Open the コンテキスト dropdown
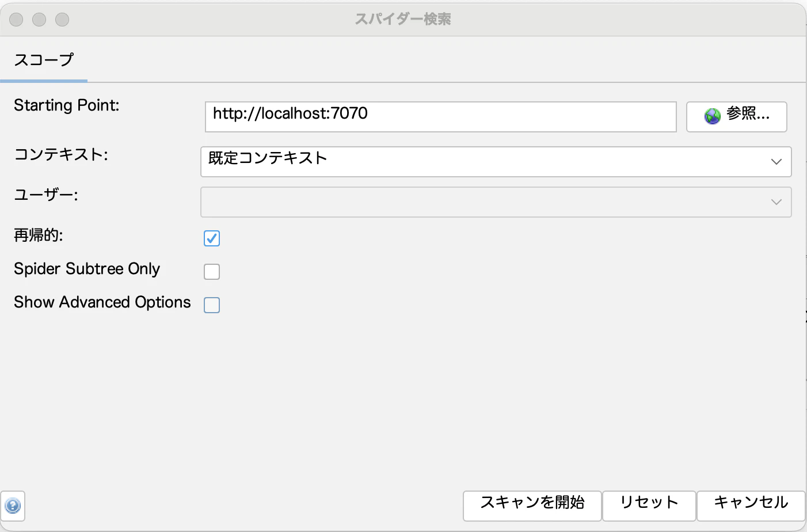This screenshot has height=532, width=807. click(496, 161)
